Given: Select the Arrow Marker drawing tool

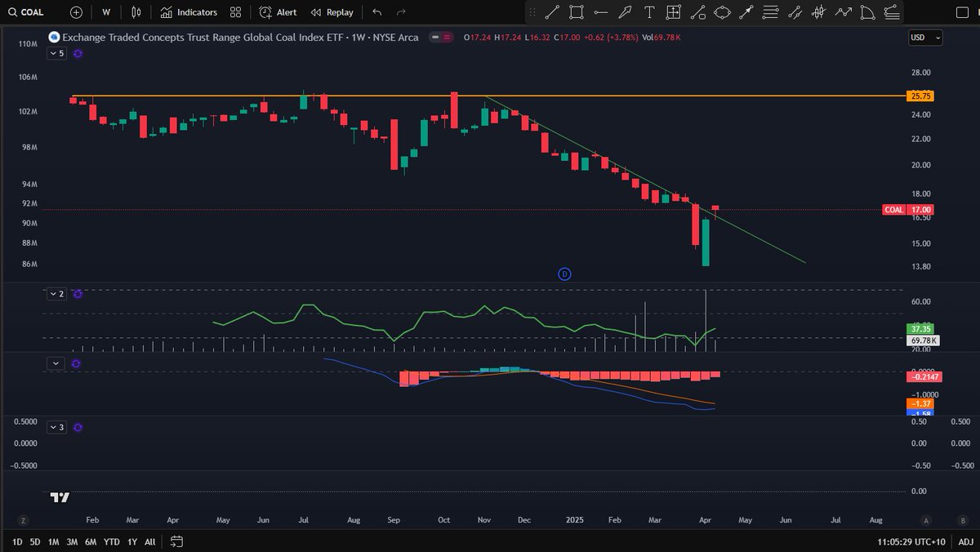Looking at the screenshot, I should click(625, 12).
